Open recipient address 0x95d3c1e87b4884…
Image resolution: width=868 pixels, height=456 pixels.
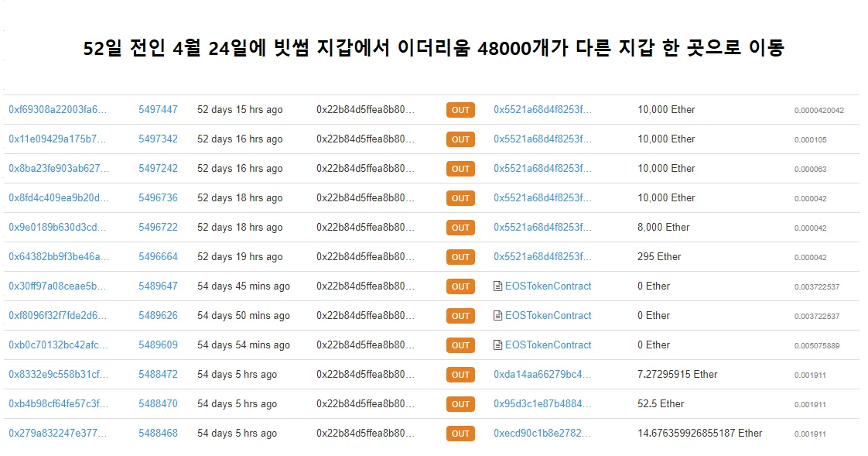pos(542,403)
